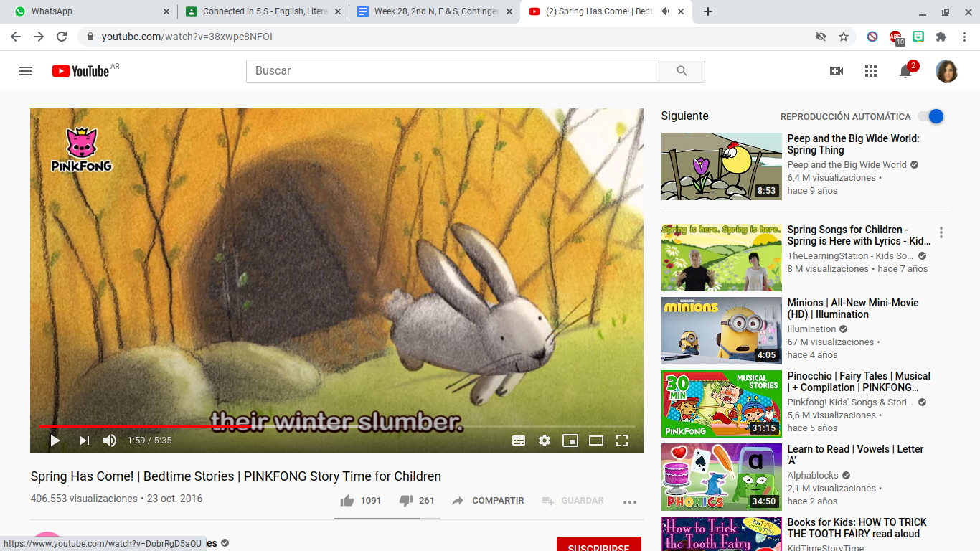Enable miniplayer mode

click(x=570, y=441)
